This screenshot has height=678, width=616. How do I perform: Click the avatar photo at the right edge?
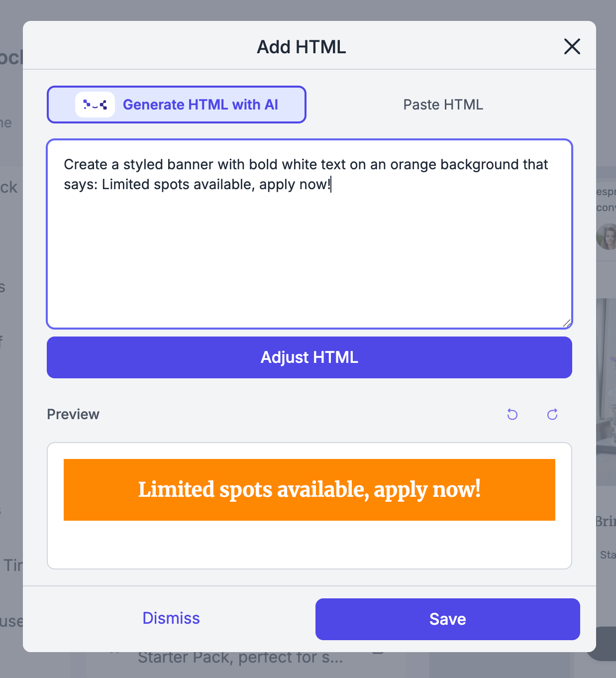[x=607, y=237]
